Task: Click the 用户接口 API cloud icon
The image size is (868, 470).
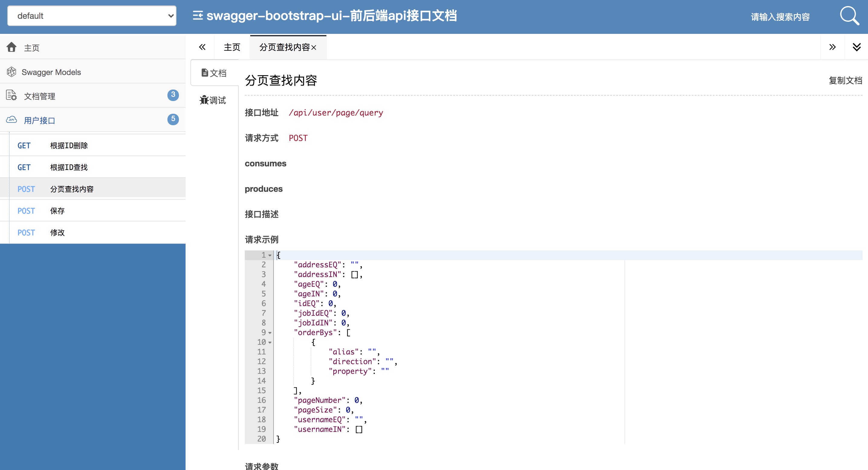Action: coord(11,120)
